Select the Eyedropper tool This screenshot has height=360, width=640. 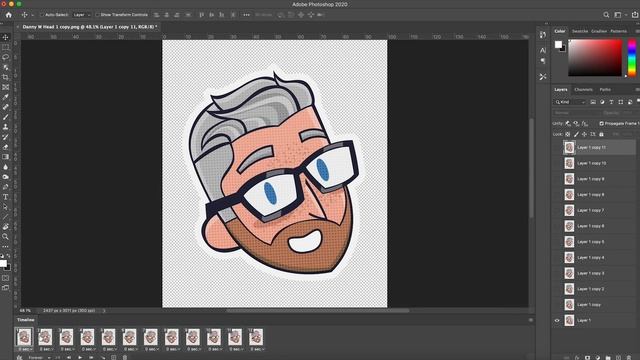(5, 97)
